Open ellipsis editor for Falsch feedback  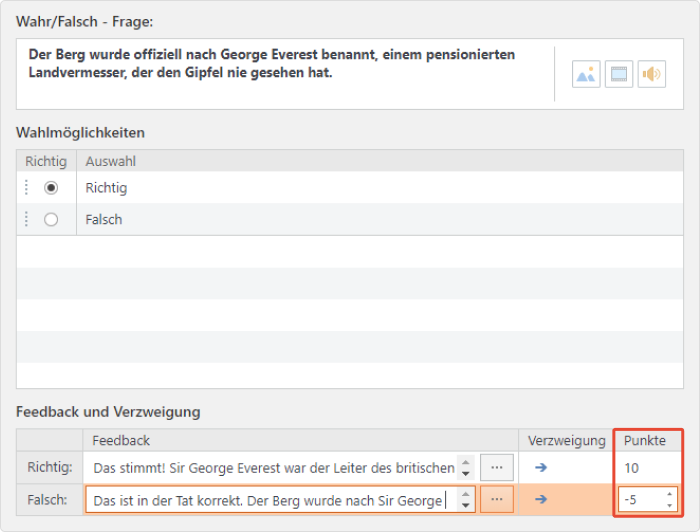(496, 499)
